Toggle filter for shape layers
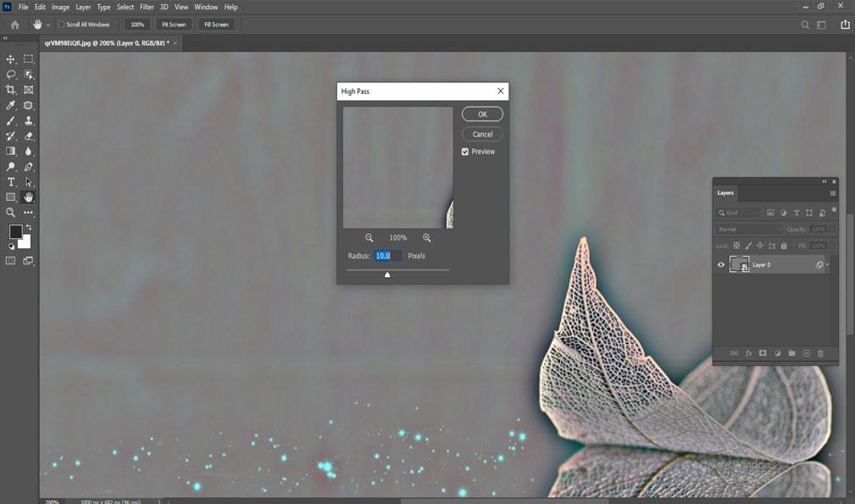Image resolution: width=855 pixels, height=504 pixels. (x=809, y=213)
